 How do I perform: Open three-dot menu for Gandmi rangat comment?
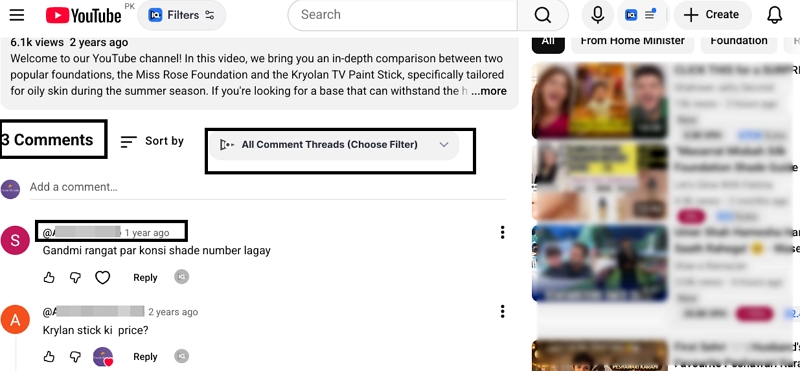tap(503, 232)
